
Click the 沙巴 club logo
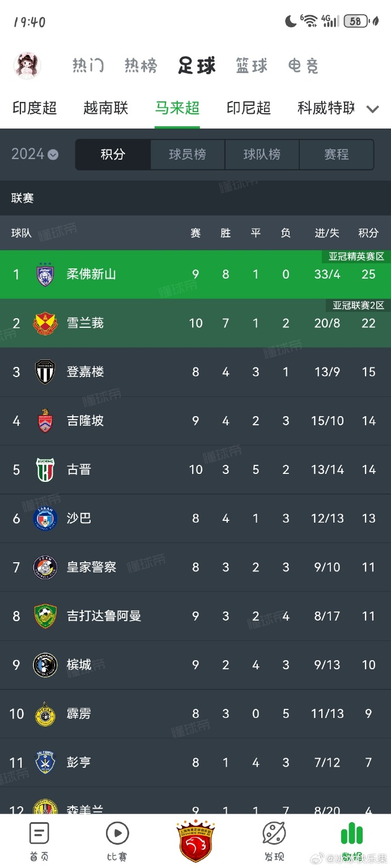(45, 518)
